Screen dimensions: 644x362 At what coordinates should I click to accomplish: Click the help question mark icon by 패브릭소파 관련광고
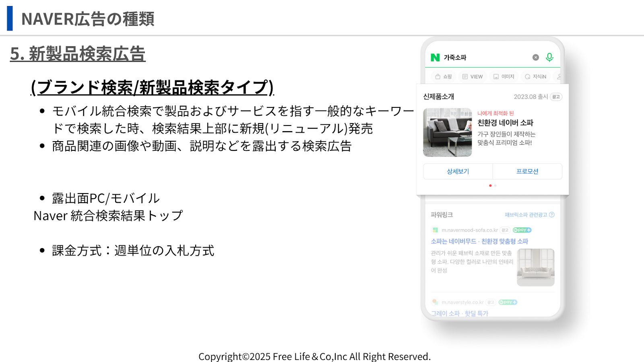(552, 215)
